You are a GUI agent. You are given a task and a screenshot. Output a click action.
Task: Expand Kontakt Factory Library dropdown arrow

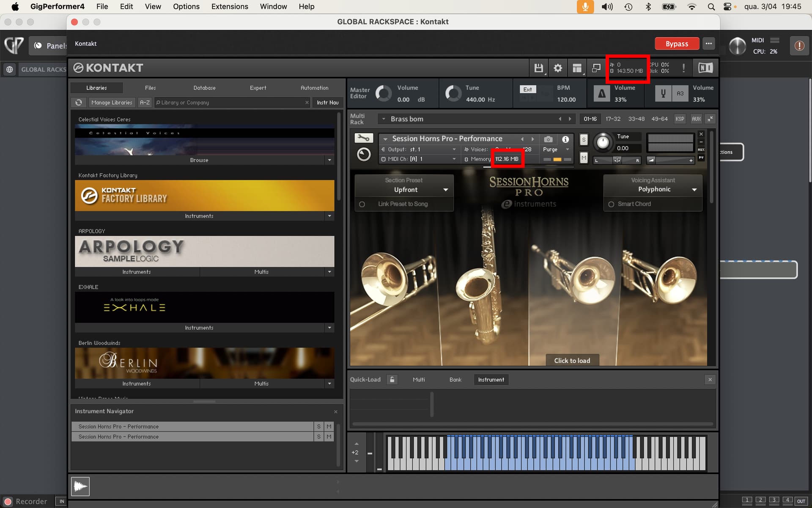[329, 216]
